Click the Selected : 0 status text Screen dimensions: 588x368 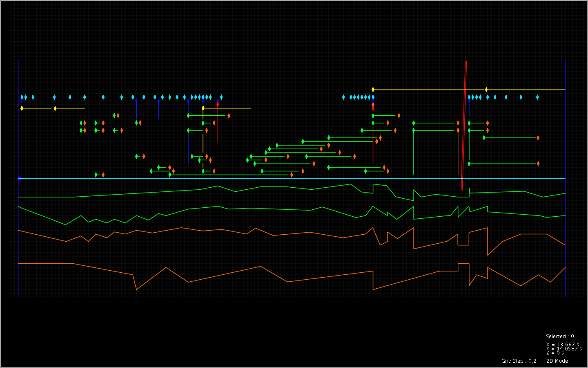coord(560,337)
